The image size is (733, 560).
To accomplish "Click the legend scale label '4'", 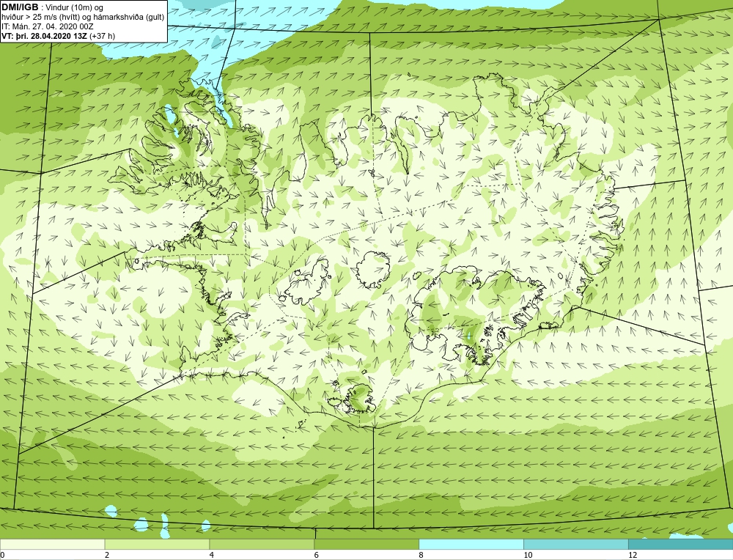I will [x=212, y=555].
